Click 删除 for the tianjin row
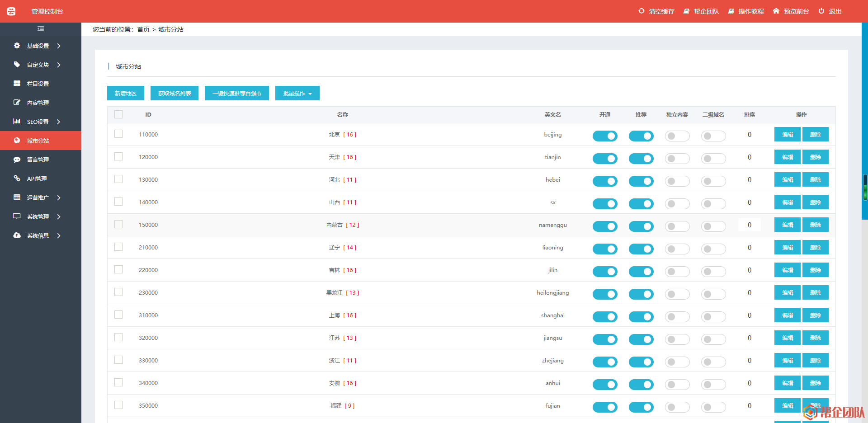The height and width of the screenshot is (423, 868). (x=816, y=157)
